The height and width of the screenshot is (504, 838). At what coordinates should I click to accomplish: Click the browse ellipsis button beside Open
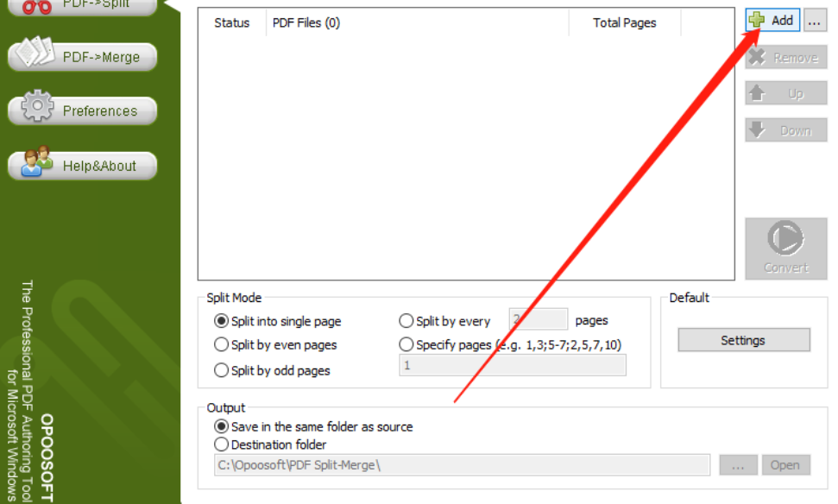tap(738, 465)
